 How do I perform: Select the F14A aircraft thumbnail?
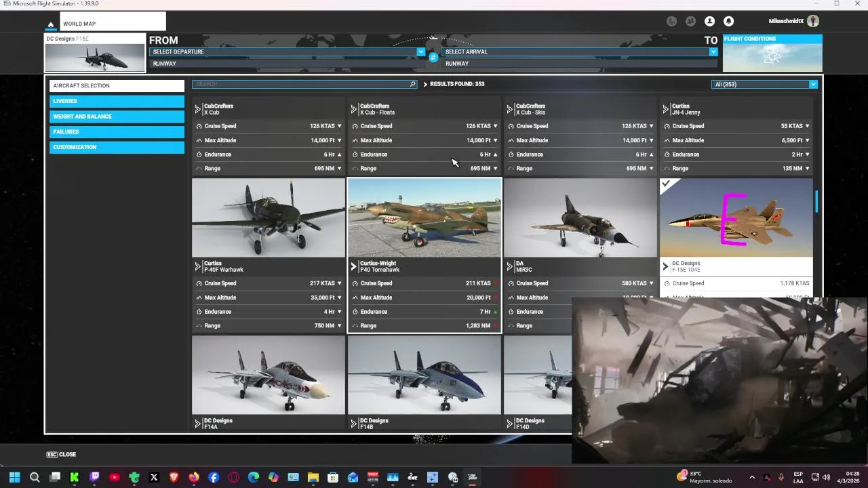[x=269, y=375]
